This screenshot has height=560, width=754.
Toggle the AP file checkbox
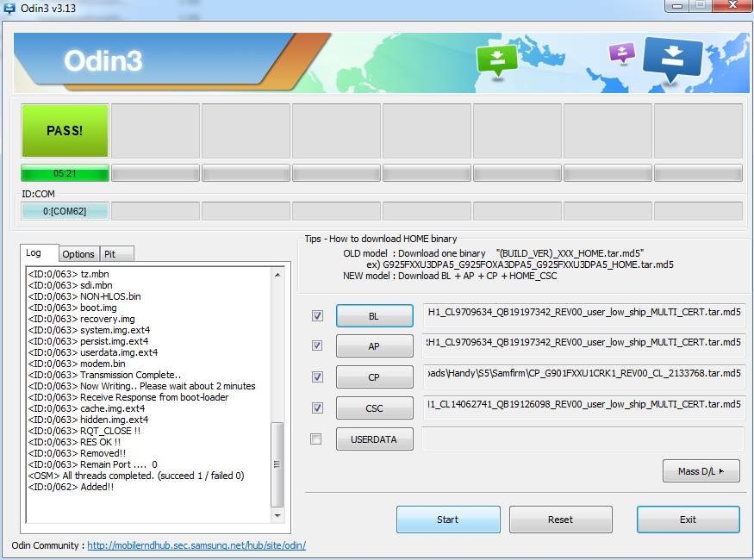[317, 345]
